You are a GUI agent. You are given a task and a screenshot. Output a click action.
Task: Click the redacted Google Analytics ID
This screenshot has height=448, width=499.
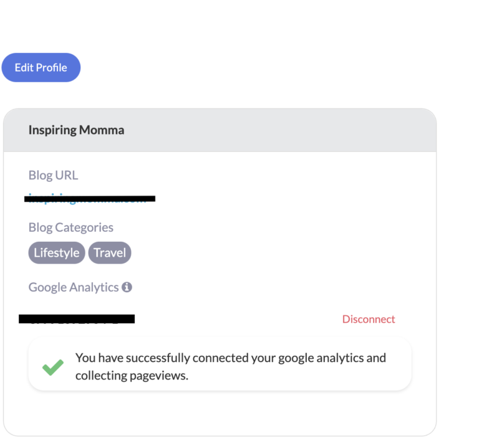coord(77,319)
